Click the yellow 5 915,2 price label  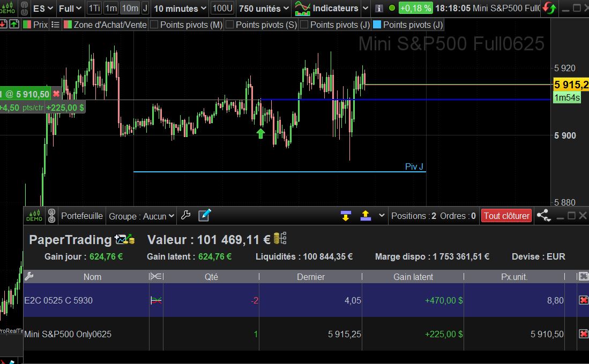click(571, 85)
